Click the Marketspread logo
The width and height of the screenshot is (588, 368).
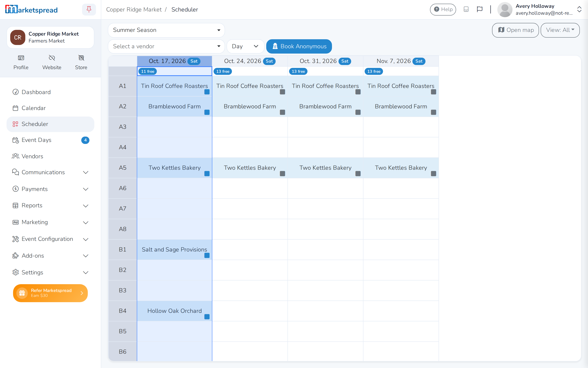tap(31, 9)
